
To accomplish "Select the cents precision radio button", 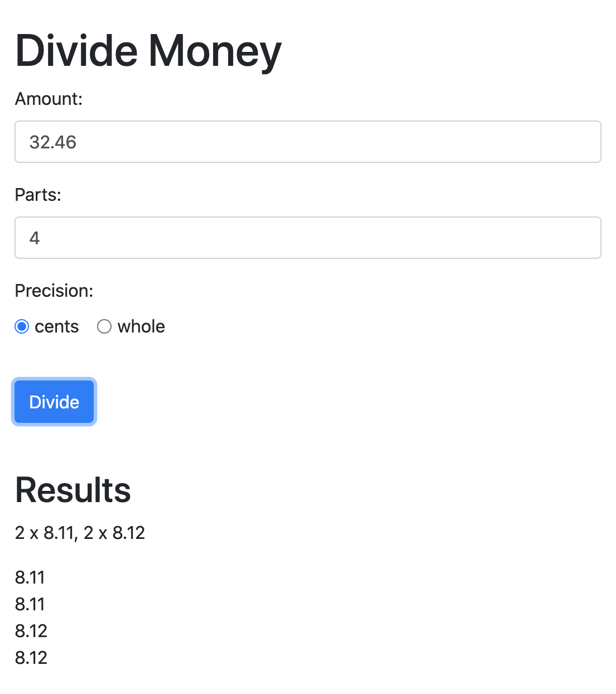I will click(21, 326).
